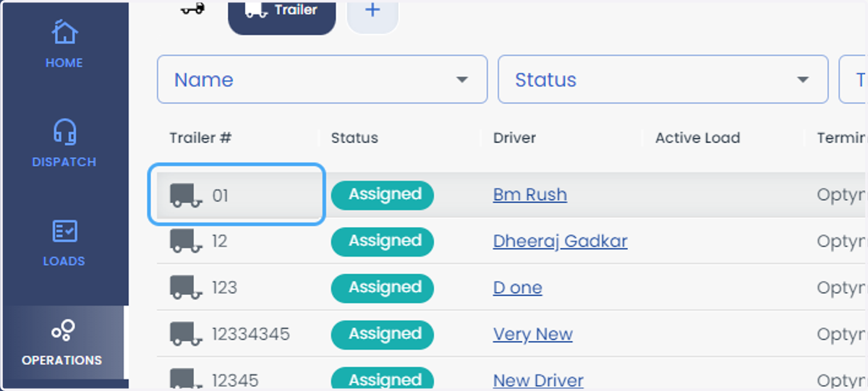Viewport: 868px width, 391px height.
Task: Open driver New Driver link
Action: pyautogui.click(x=538, y=380)
